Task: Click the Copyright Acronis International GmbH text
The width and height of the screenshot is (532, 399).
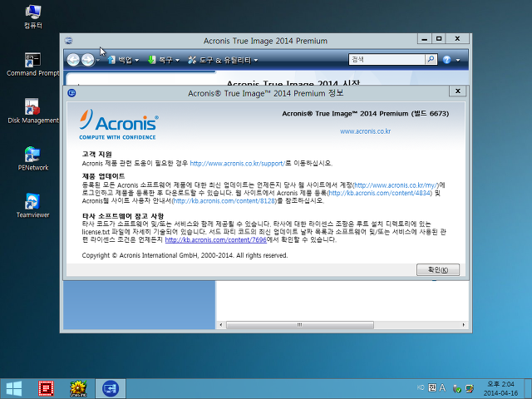Action: point(185,255)
